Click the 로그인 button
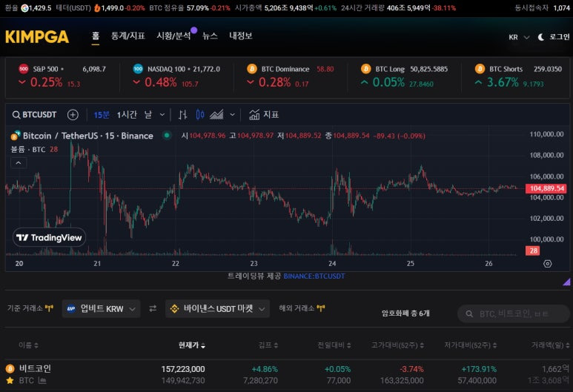Image resolution: width=573 pixels, height=392 pixels. point(559,37)
